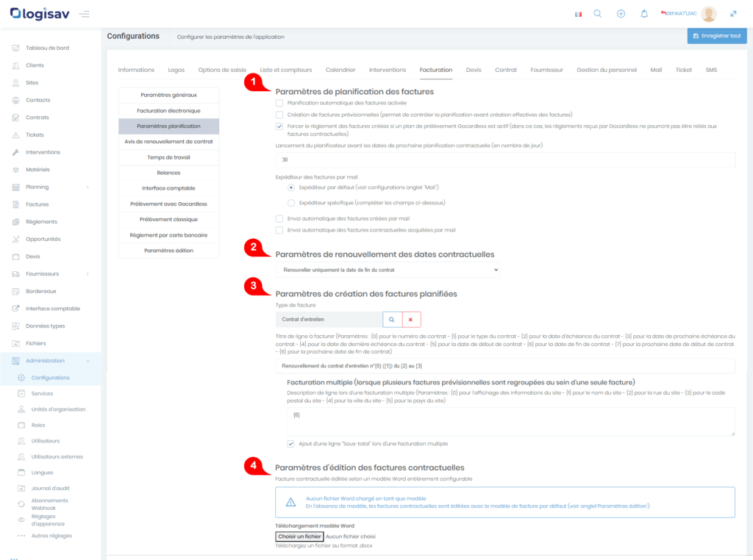753x560 pixels.
Task: Enable Planification automatique des factures checkbox
Action: pyautogui.click(x=279, y=104)
